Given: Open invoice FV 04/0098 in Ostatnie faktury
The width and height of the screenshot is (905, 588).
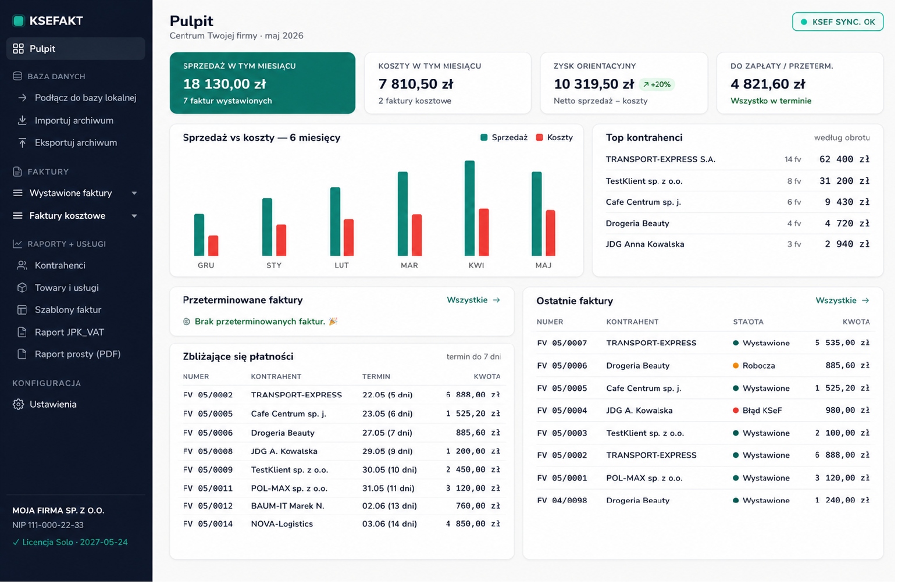Looking at the screenshot, I should point(703,500).
